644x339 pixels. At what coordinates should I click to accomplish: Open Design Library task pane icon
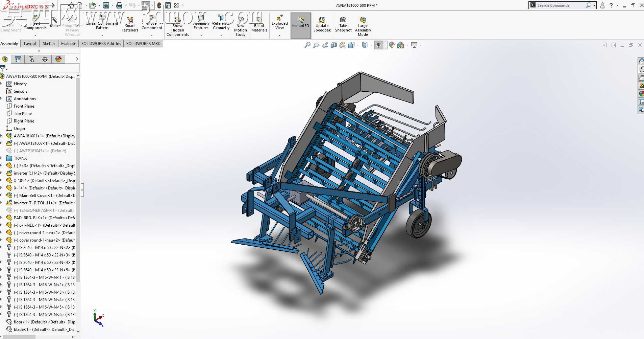tap(641, 69)
